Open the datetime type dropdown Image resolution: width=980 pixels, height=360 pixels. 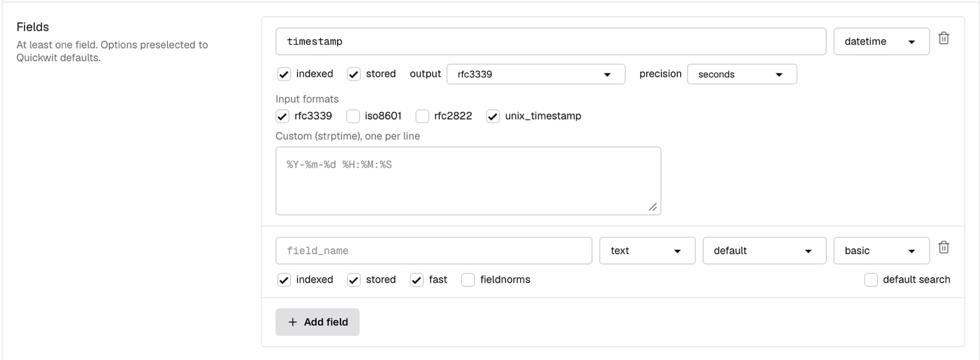[881, 42]
